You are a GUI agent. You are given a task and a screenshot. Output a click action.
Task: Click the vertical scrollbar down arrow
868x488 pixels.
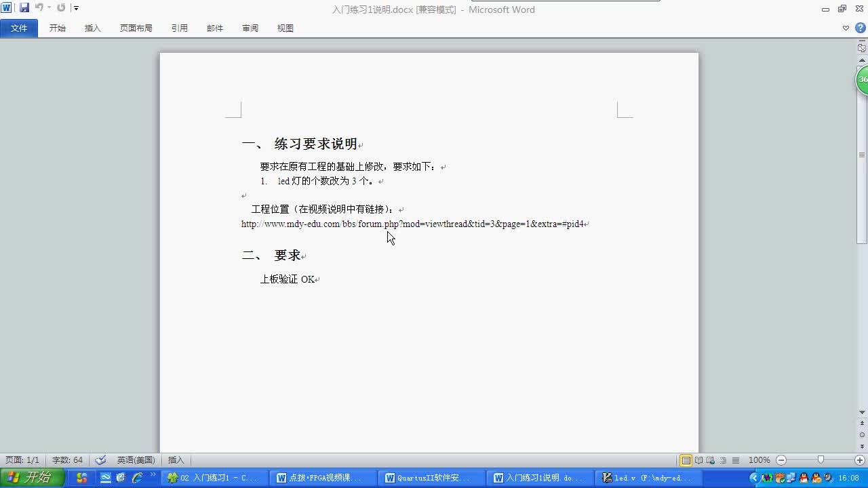pyautogui.click(x=862, y=412)
